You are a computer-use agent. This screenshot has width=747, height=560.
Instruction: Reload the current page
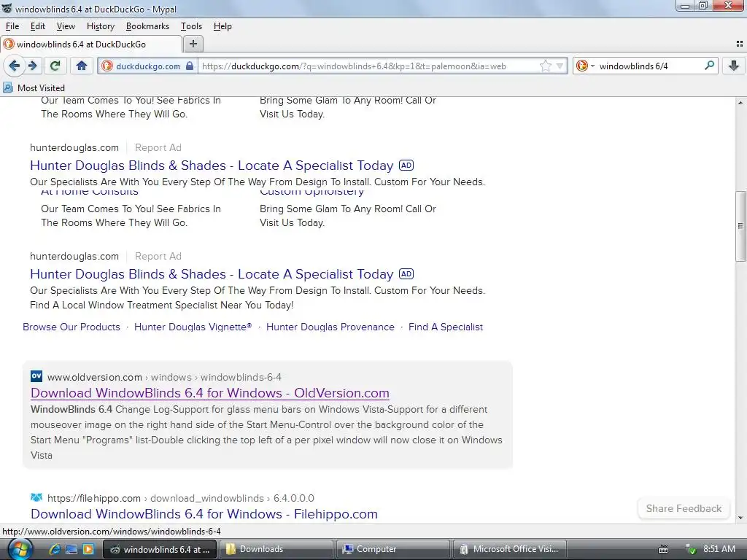[x=55, y=66]
